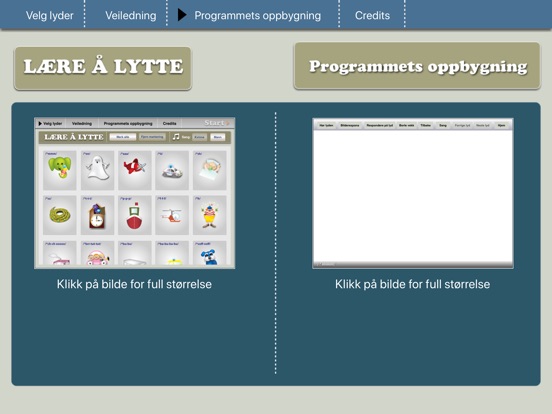The image size is (552, 414).
Task: Click the police car picture in preview
Action: point(172,170)
